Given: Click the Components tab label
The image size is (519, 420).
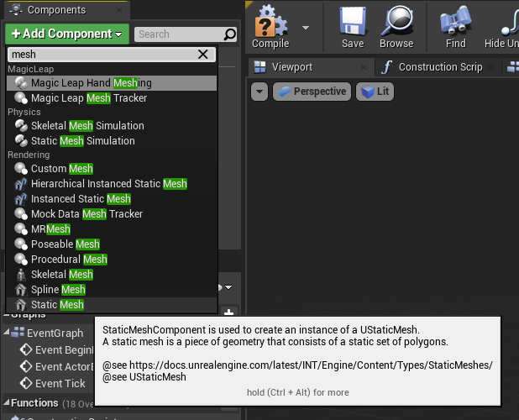Looking at the screenshot, I should point(56,10).
